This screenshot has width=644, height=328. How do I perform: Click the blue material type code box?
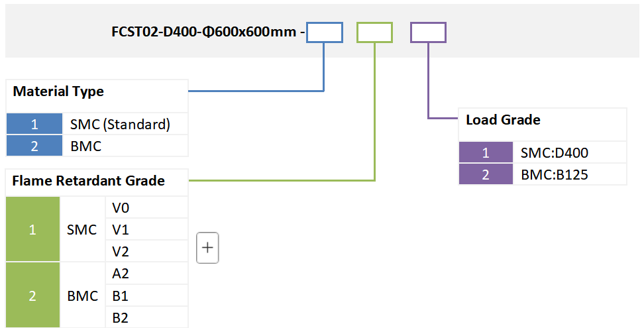pos(325,32)
